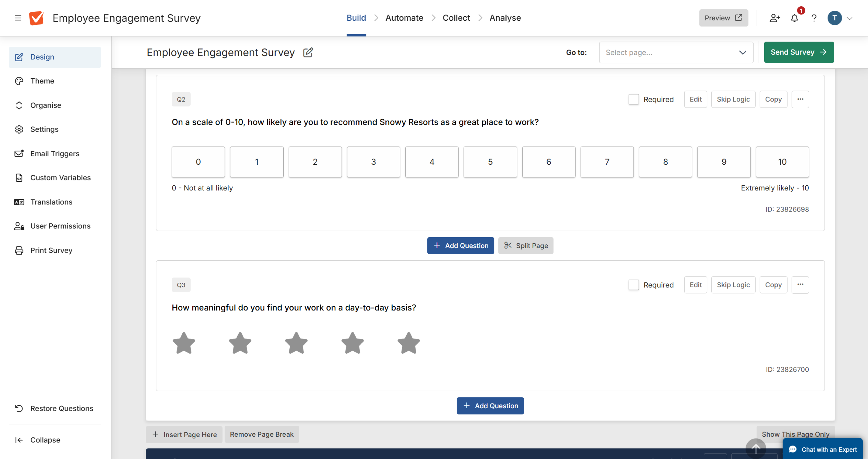Click the Send Survey button
This screenshot has width=868, height=459.
[x=798, y=52]
